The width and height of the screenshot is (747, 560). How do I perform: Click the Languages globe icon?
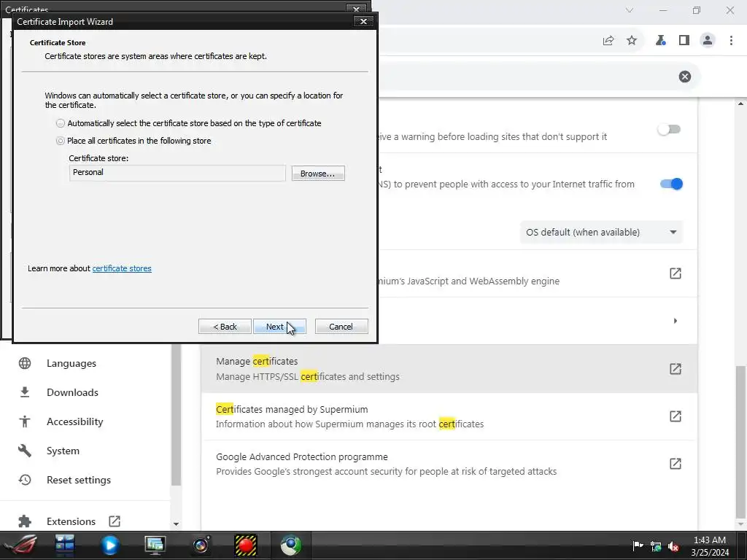point(25,363)
